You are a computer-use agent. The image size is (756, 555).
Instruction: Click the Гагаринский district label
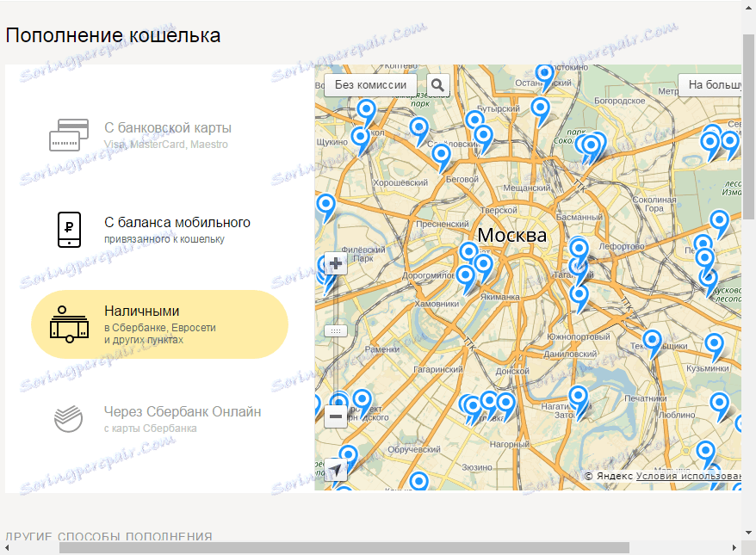pyautogui.click(x=438, y=369)
